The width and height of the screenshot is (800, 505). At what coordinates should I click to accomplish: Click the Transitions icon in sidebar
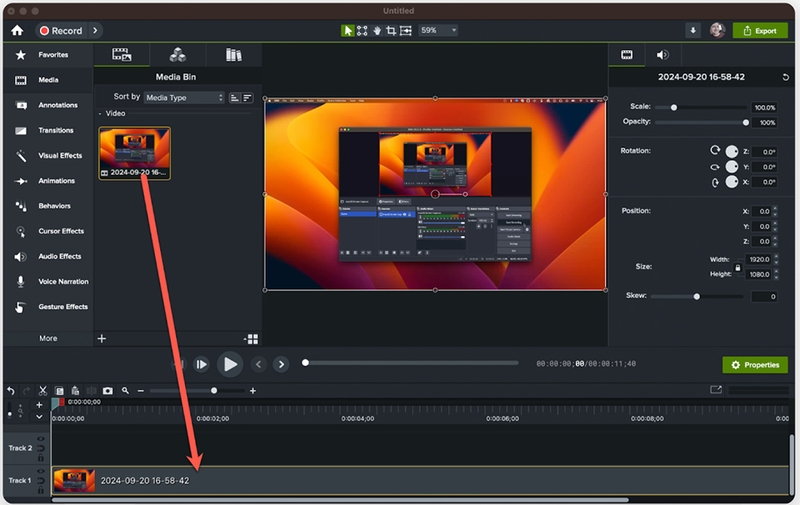pyautogui.click(x=21, y=131)
